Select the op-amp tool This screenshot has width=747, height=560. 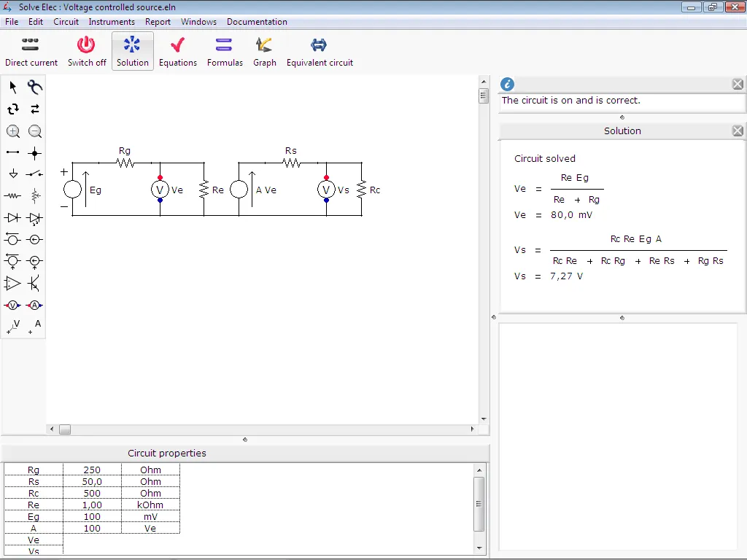[12, 283]
